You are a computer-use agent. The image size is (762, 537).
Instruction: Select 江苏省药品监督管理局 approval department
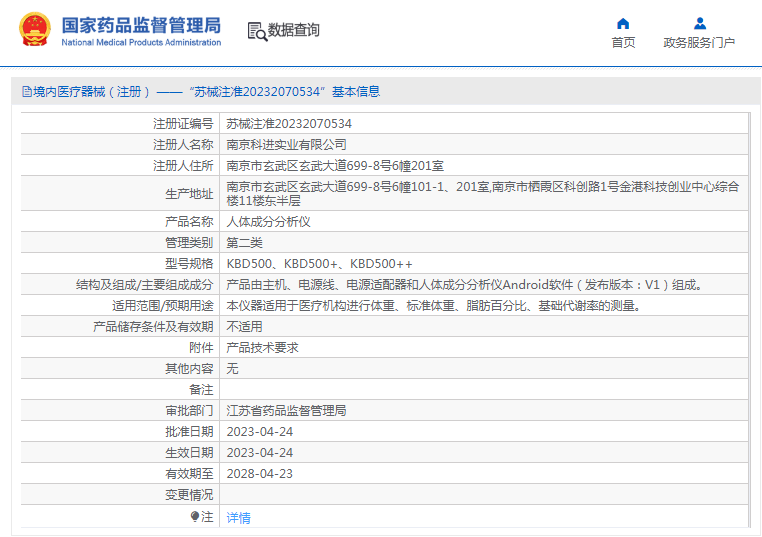coord(286,411)
